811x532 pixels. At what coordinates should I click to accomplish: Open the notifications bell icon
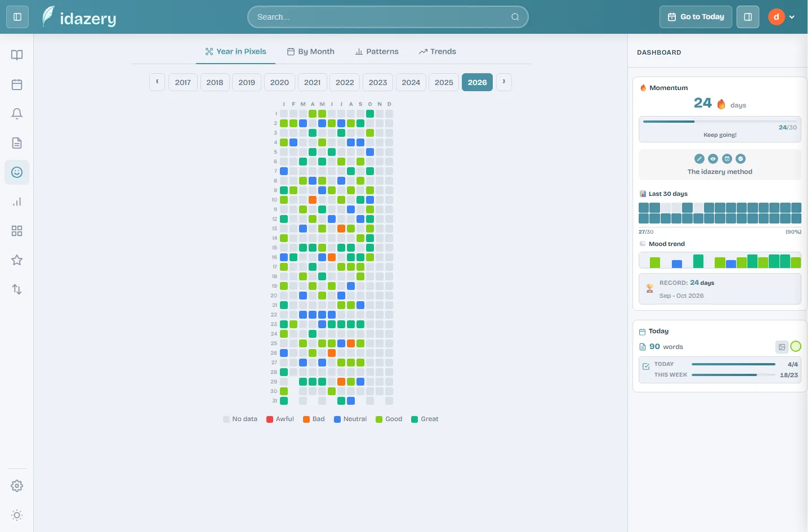click(17, 114)
